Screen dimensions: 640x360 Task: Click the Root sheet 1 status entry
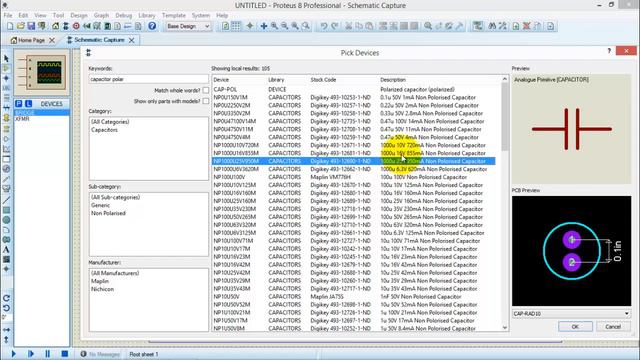[x=144, y=354]
